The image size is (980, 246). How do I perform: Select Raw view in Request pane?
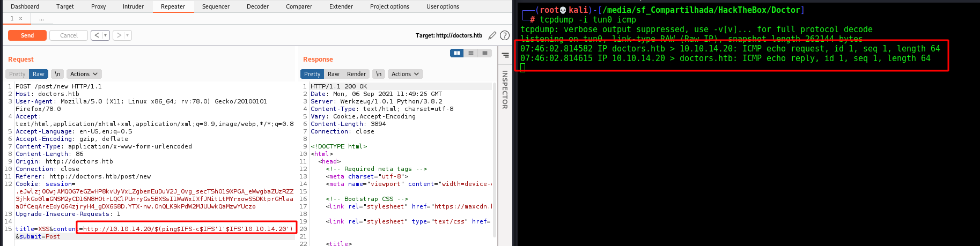[39, 74]
